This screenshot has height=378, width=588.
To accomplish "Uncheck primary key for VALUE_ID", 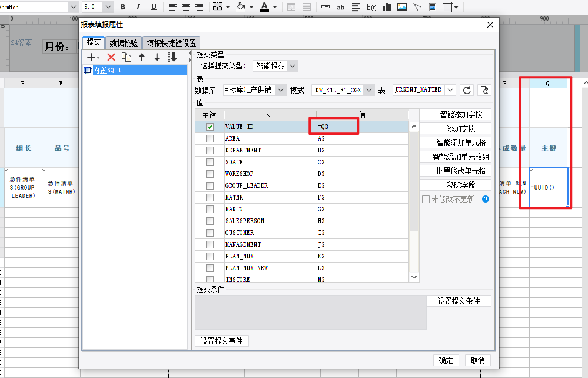I will [210, 127].
